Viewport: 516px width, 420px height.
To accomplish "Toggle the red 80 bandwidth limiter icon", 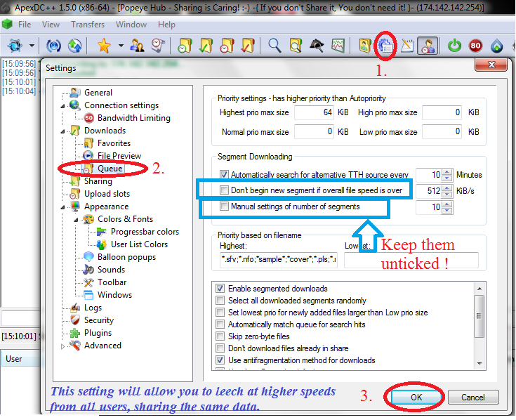I will point(475,46).
